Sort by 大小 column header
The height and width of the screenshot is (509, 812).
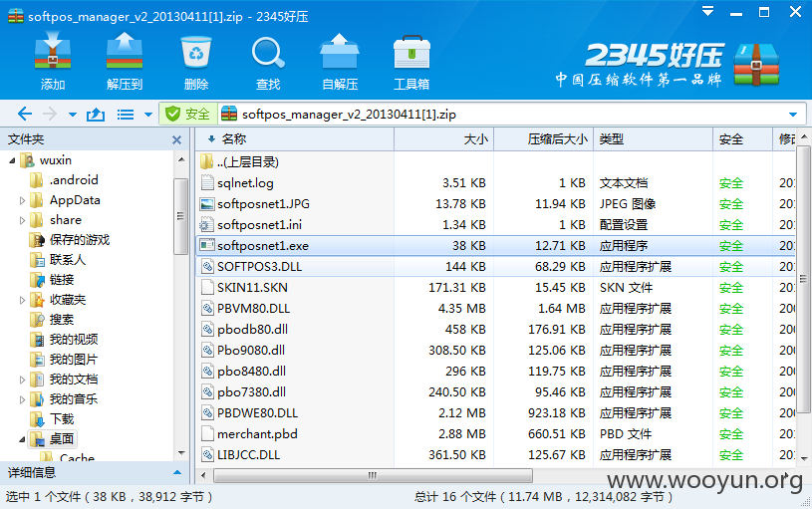click(443, 138)
